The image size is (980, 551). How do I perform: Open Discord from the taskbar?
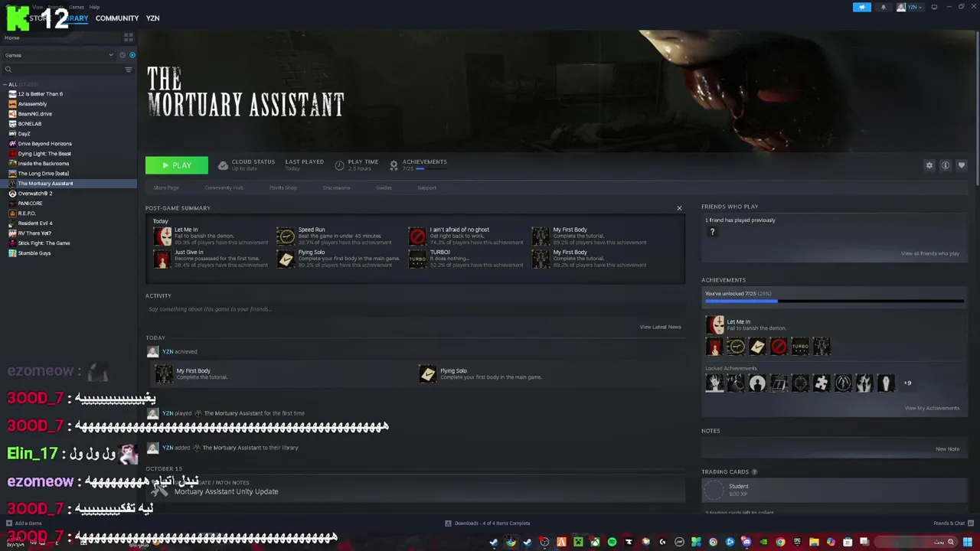[746, 542]
